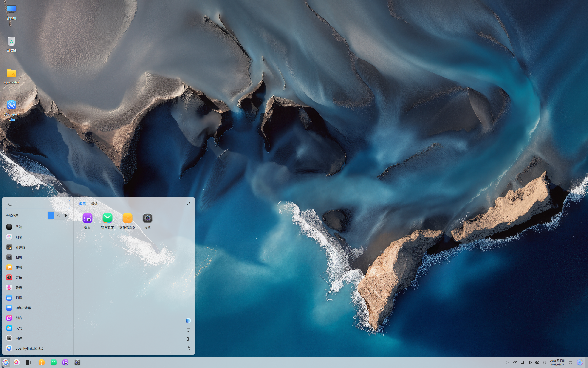Expand start menu to full screen
The width and height of the screenshot is (588, 368).
click(188, 204)
